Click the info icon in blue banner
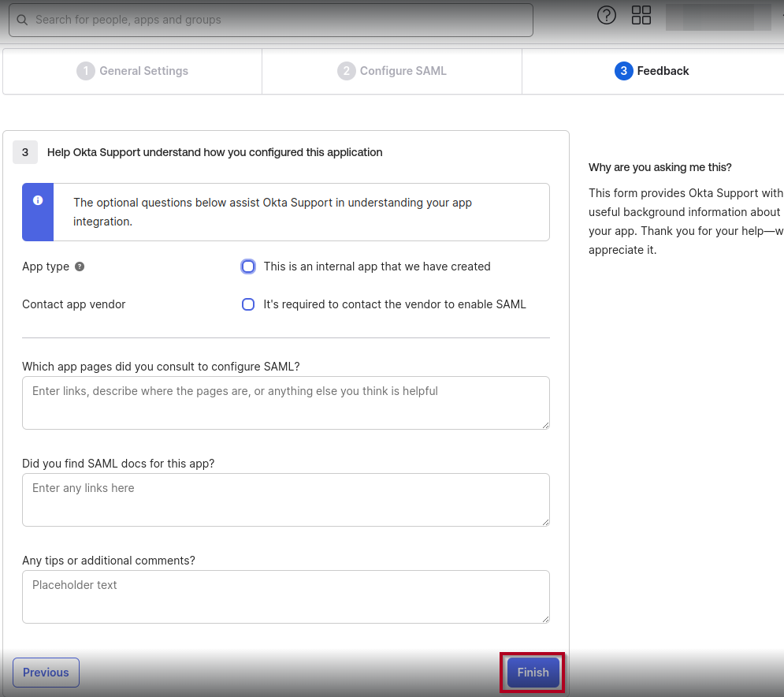This screenshot has width=784, height=697. 38,200
